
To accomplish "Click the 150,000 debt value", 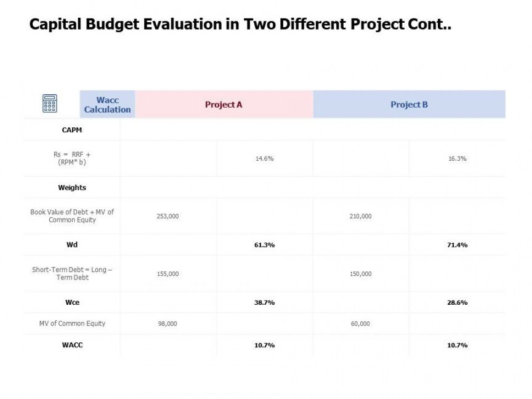I will 360,274.
